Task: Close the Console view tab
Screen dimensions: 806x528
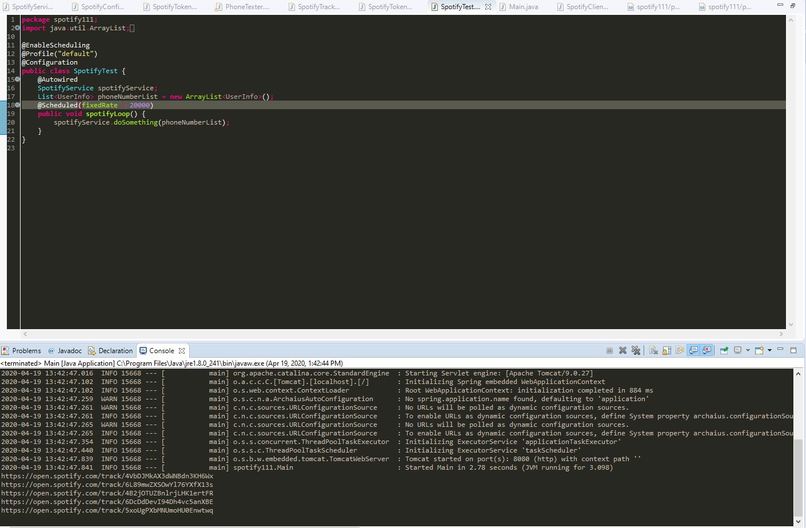Action: (x=181, y=351)
